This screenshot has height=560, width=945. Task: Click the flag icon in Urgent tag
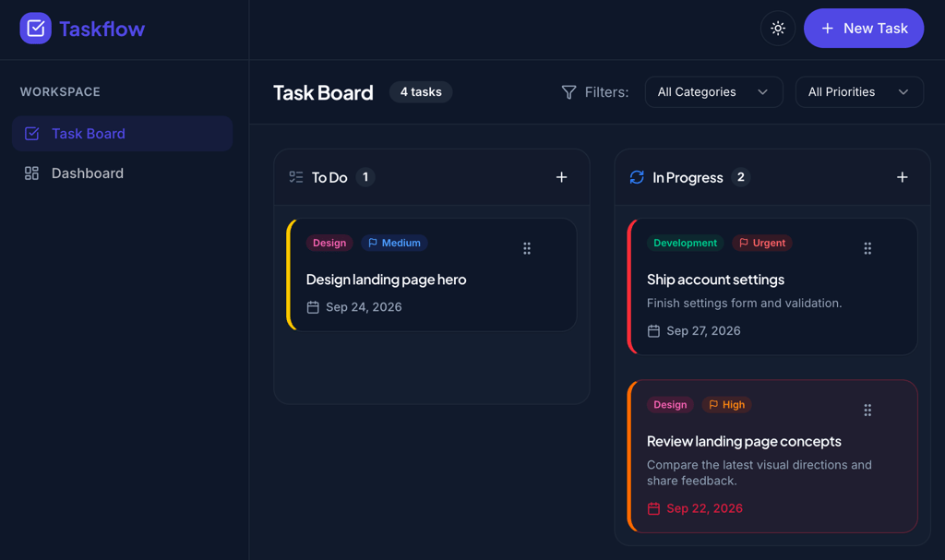(x=743, y=243)
